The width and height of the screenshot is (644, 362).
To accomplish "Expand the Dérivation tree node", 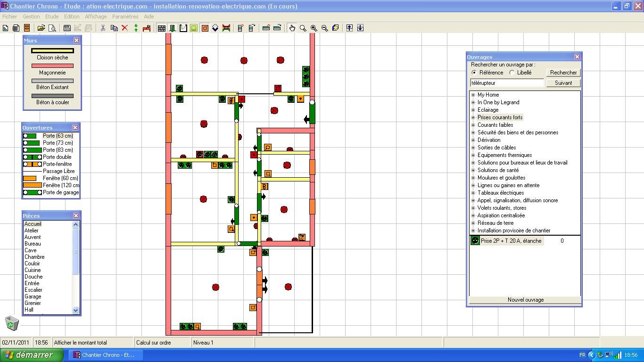I will click(x=473, y=140).
